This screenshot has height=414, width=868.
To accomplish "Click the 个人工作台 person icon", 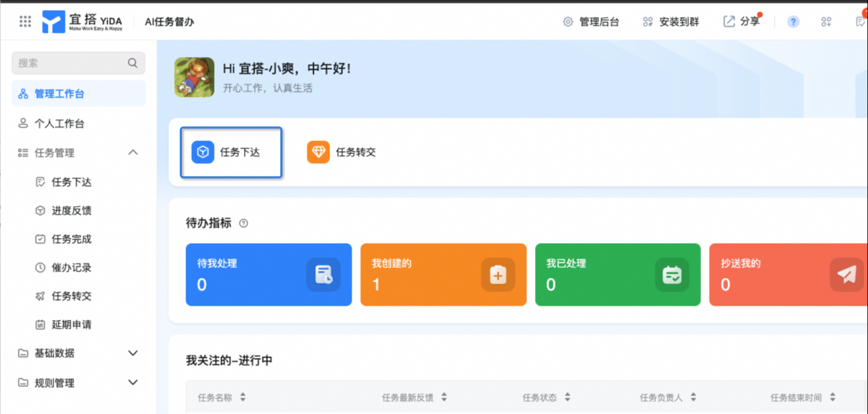I will tap(23, 123).
